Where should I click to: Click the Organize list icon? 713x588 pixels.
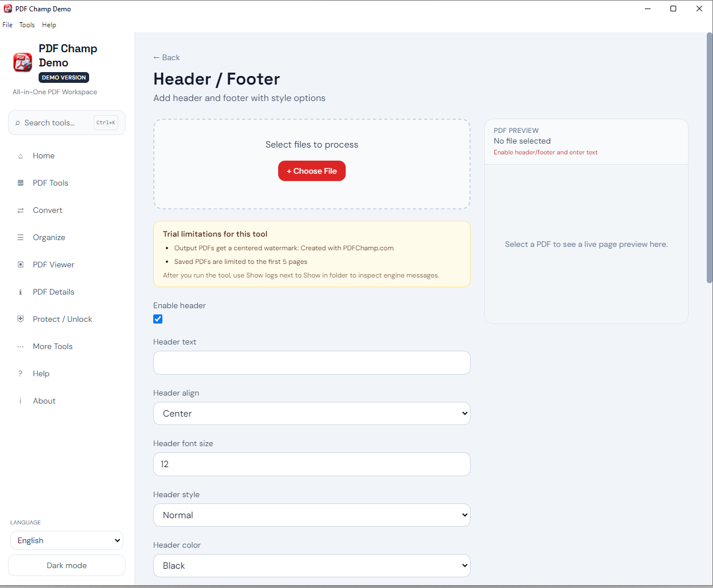pos(20,238)
